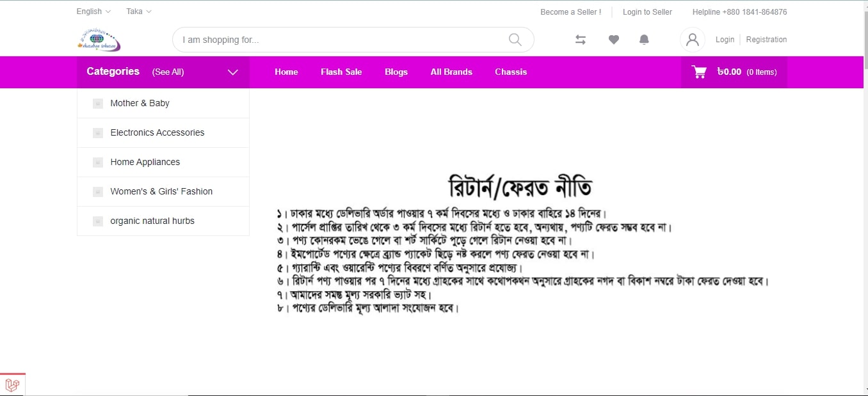This screenshot has width=868, height=396.
Task: Select the Home Appliances category
Action: [145, 162]
